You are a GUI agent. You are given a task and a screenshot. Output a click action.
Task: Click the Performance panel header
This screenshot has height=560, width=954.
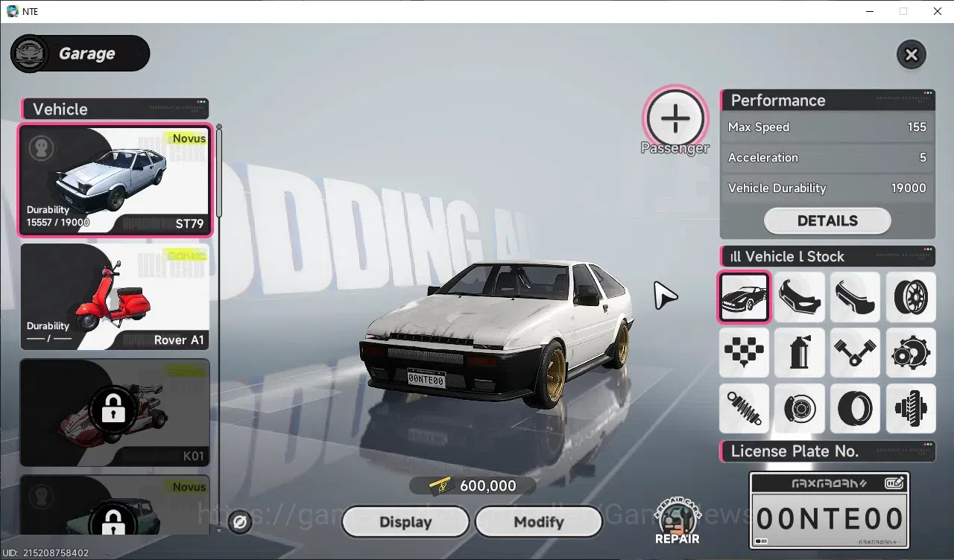(x=827, y=101)
